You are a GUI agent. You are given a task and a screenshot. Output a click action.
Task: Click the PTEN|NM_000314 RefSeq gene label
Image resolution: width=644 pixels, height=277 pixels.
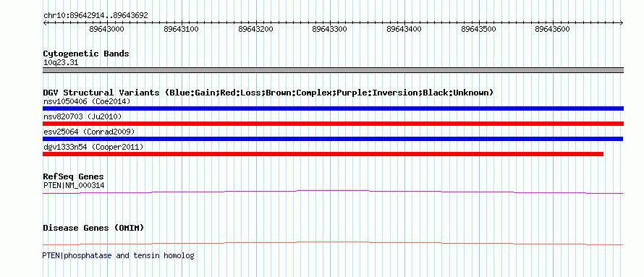(x=74, y=185)
